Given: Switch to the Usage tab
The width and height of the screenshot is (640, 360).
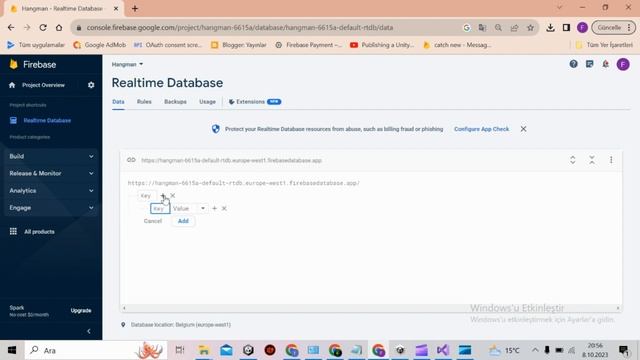Looking at the screenshot, I should pyautogui.click(x=207, y=102).
